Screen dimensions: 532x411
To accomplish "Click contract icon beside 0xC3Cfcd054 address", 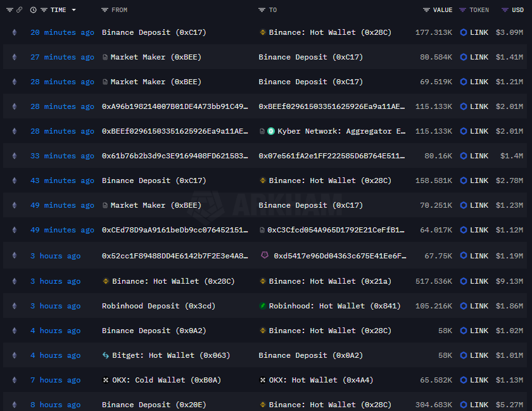I will (x=262, y=230).
